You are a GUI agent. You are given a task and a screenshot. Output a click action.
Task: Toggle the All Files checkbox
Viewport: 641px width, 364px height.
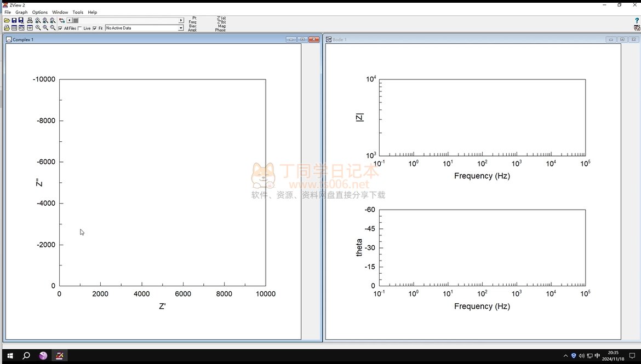(60, 28)
